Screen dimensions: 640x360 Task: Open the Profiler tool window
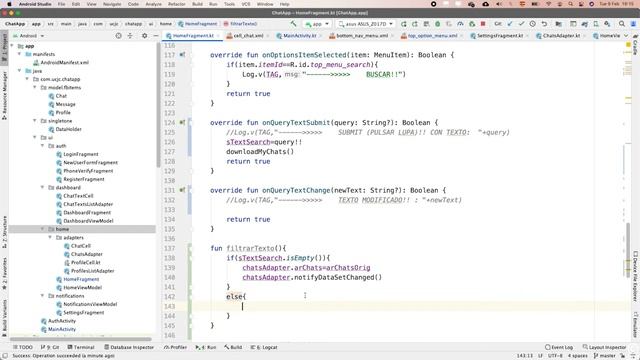(175, 347)
